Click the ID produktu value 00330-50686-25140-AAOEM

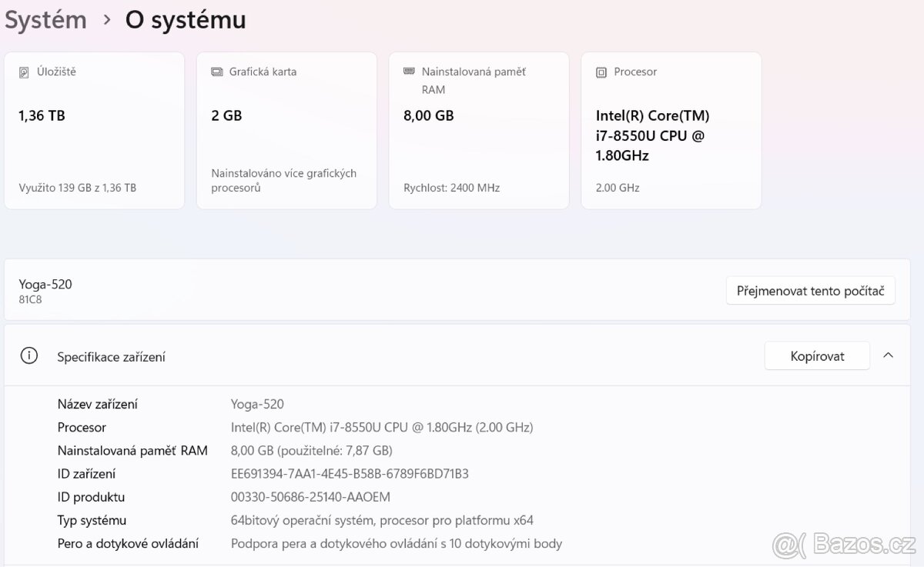[x=310, y=497]
